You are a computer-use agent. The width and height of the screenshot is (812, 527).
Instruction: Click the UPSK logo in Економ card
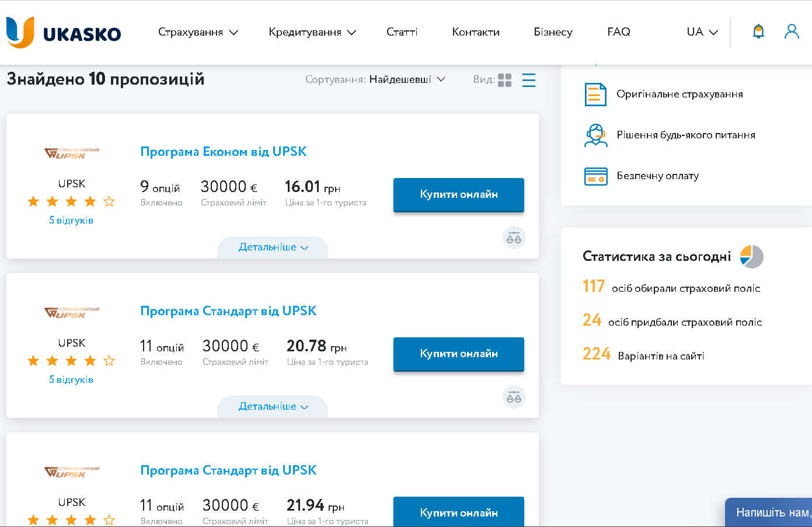(72, 153)
